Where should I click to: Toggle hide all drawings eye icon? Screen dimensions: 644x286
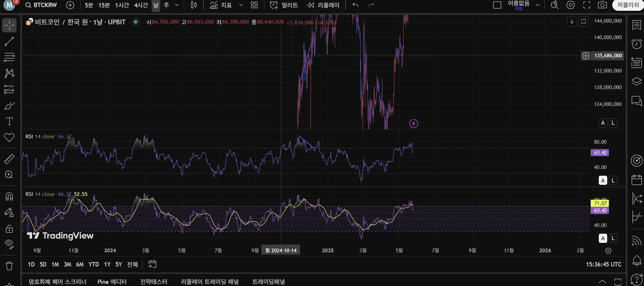pyautogui.click(x=9, y=245)
